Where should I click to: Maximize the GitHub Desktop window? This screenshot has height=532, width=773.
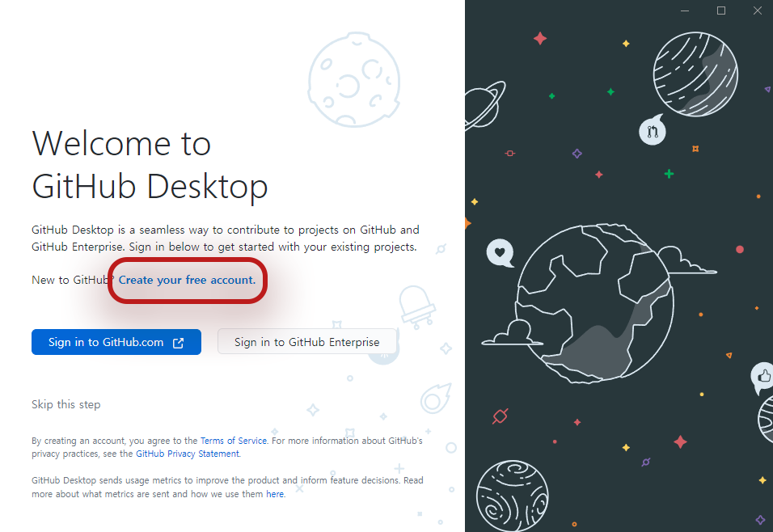(x=721, y=11)
